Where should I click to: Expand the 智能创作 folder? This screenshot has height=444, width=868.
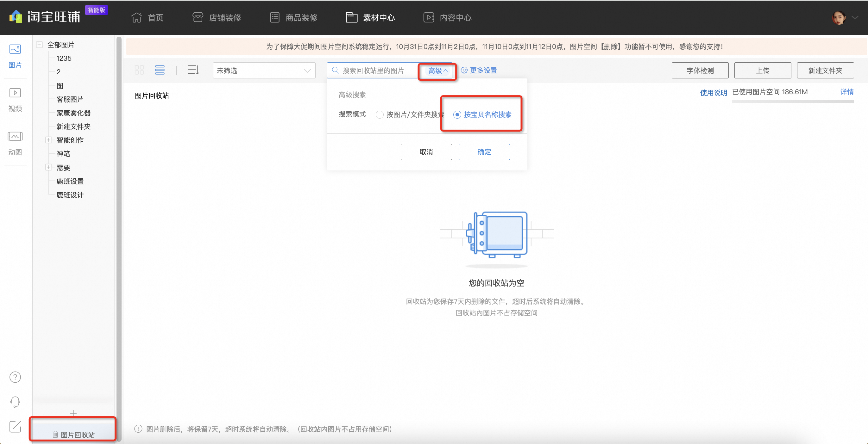(x=48, y=140)
